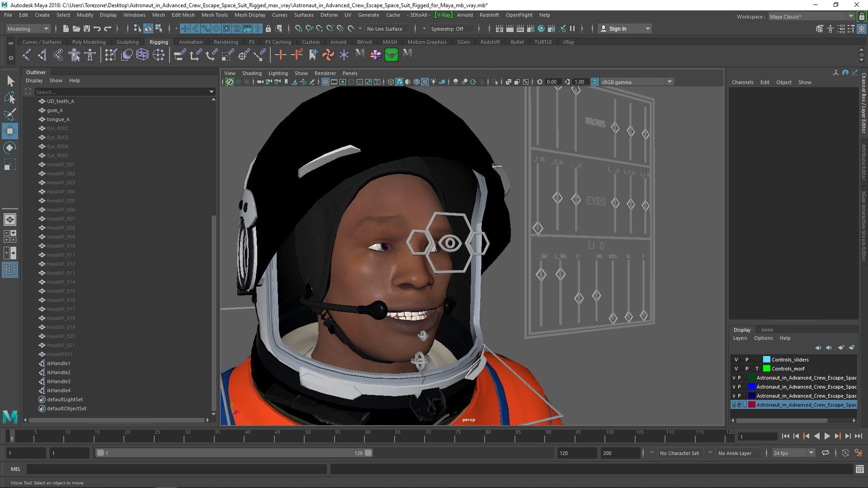The width and height of the screenshot is (868, 488).
Task: Open the Script Editor icon
Action: click(859, 469)
